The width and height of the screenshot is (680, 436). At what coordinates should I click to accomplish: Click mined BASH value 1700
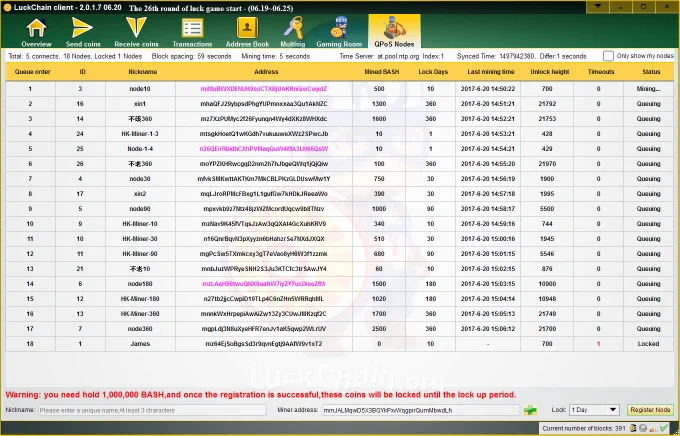point(379,314)
